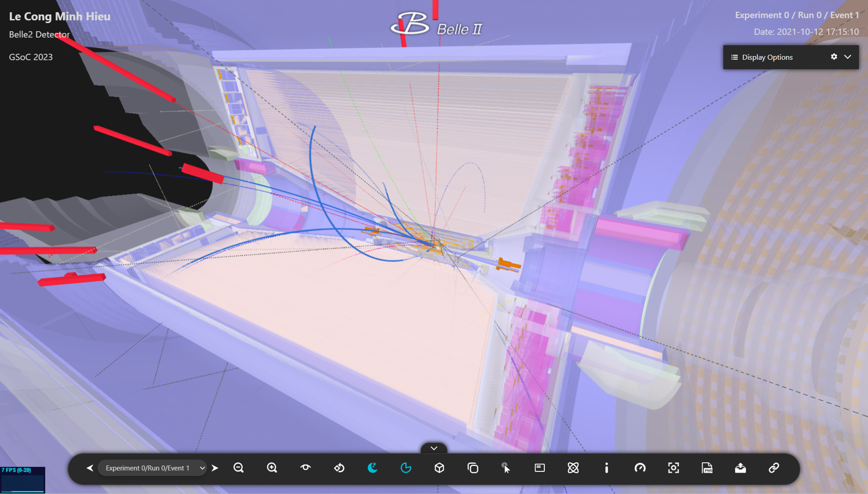Click the 'Date: 2021-10-12 17:15:10' text
The height and width of the screenshot is (494, 868).
807,32
